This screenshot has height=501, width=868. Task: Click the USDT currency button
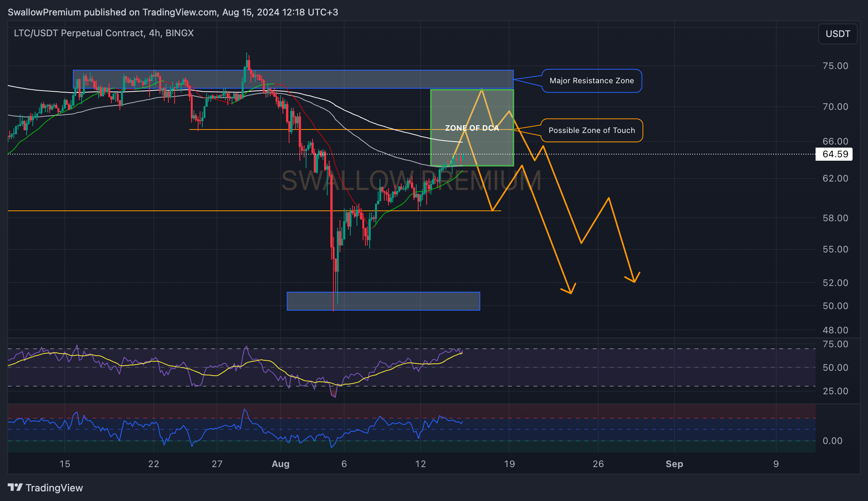pos(838,34)
